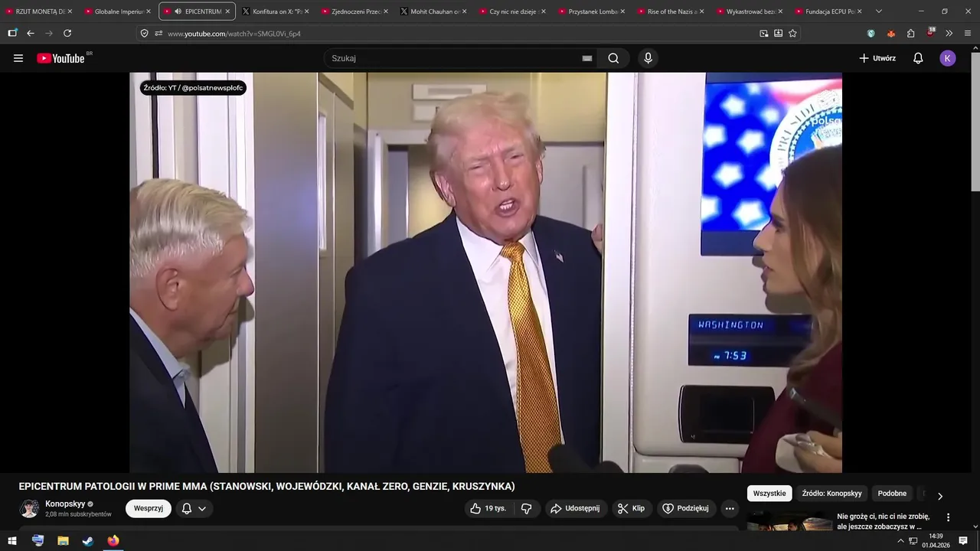Like the video with thumbs up
The height and width of the screenshot is (551, 980).
coord(488,508)
